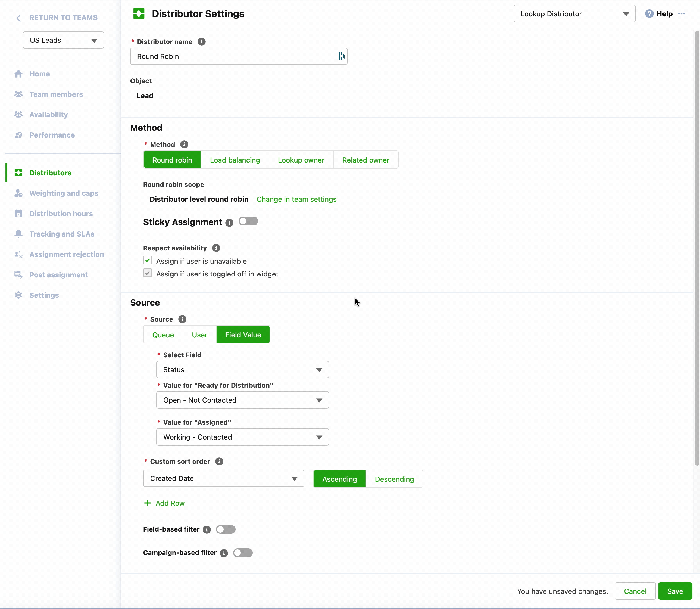Expand the Status field selector
This screenshot has height=609, width=700.
point(242,369)
